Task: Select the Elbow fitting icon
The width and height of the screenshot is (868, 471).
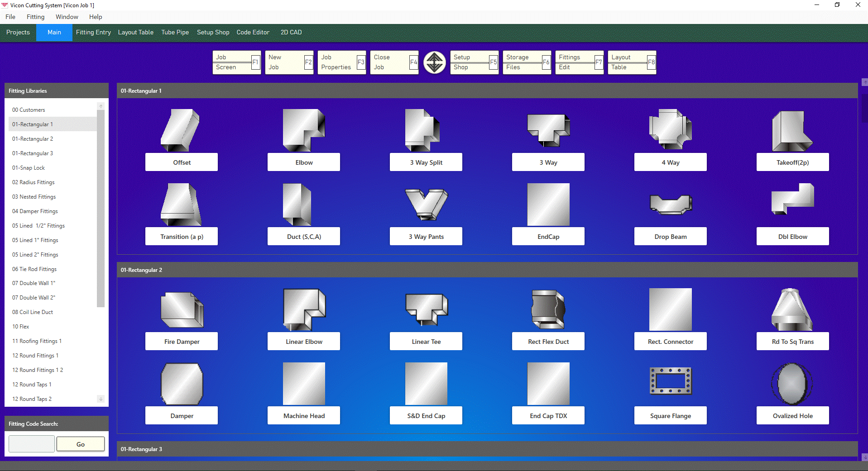Action: (303, 131)
